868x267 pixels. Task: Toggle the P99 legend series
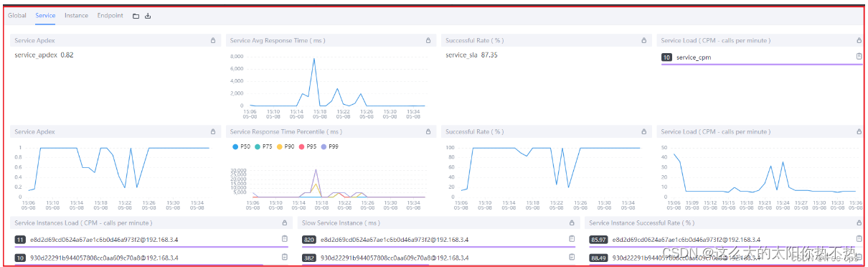(x=330, y=146)
